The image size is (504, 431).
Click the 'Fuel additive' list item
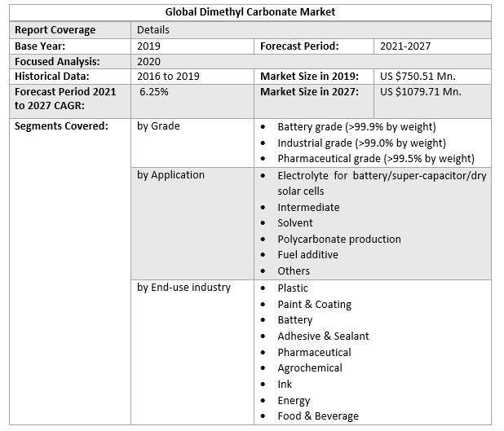tap(307, 254)
